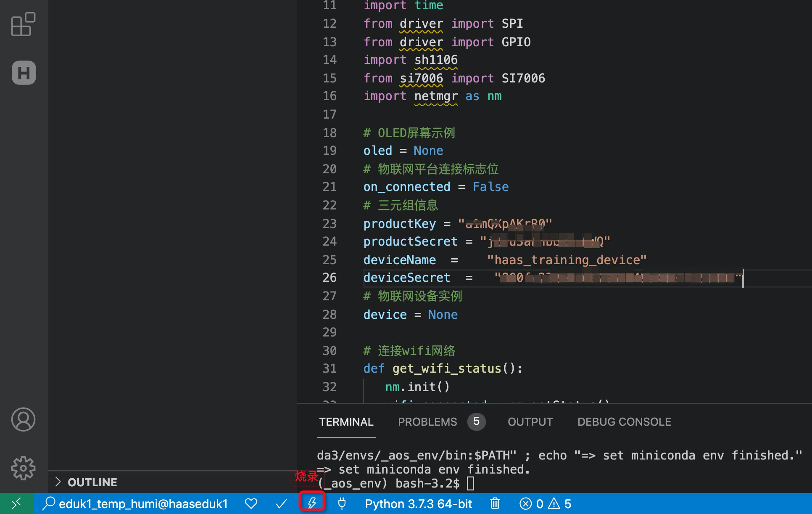Click the checkmark build icon in status bar
This screenshot has width=812, height=514.
[x=282, y=503]
